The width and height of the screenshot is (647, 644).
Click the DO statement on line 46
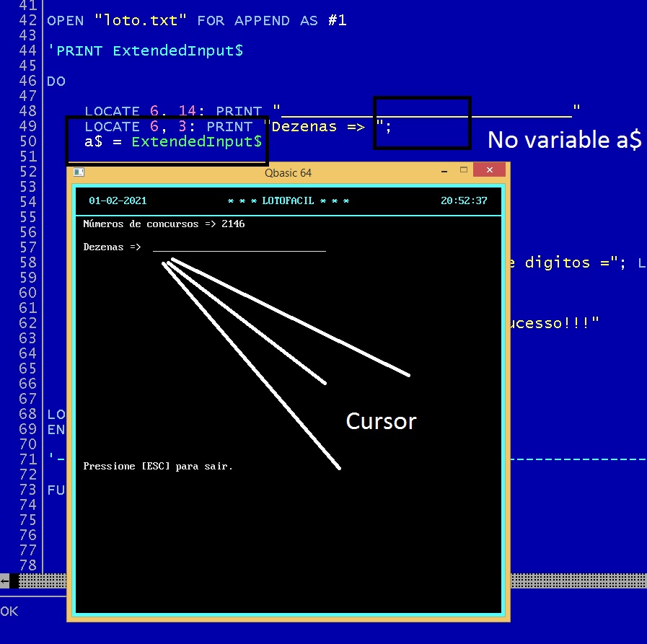pyautogui.click(x=56, y=81)
